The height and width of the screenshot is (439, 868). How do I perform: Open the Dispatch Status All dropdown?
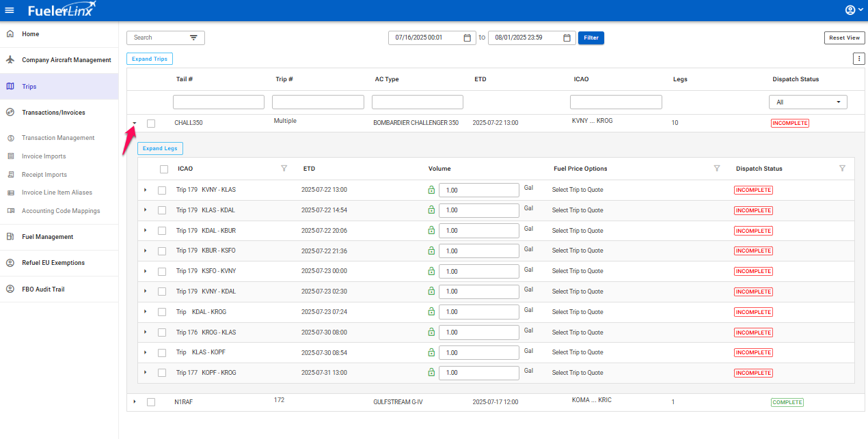pos(807,102)
